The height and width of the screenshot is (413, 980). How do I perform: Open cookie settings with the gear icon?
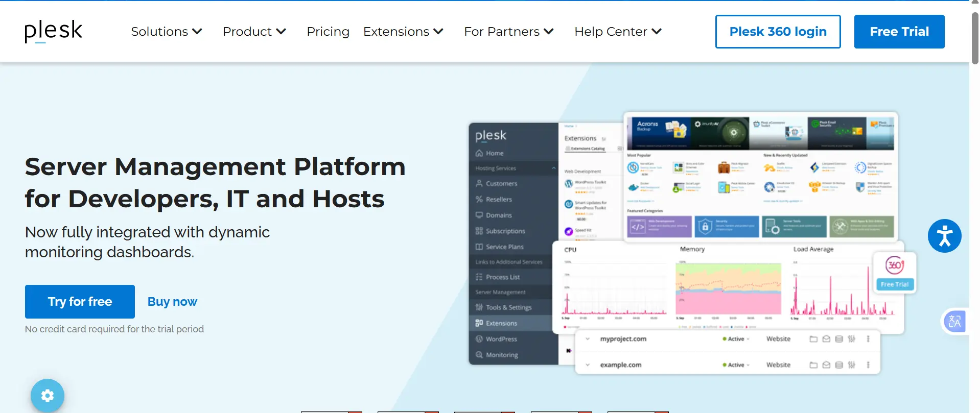point(48,396)
